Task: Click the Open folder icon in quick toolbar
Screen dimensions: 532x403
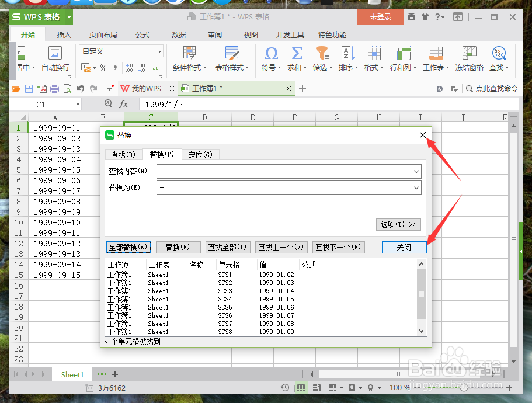Action: [x=16, y=89]
